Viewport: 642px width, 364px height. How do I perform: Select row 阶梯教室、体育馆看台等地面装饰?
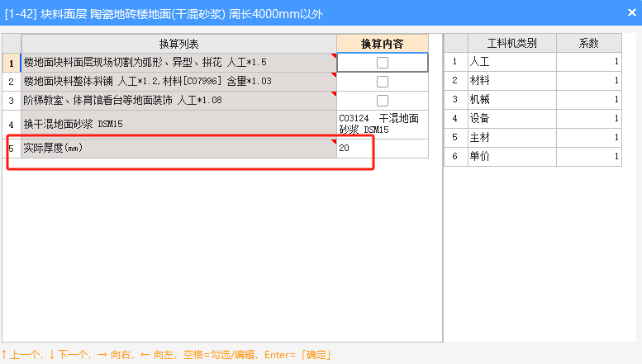click(x=179, y=100)
